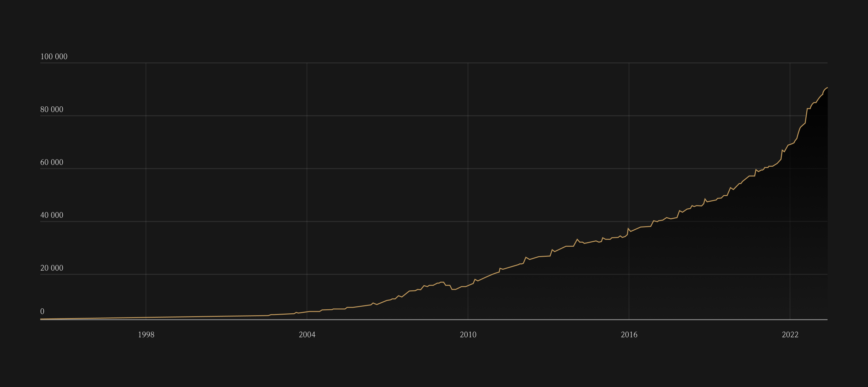Click the 80 000 y-axis label
This screenshot has height=387, width=868.
coord(52,109)
